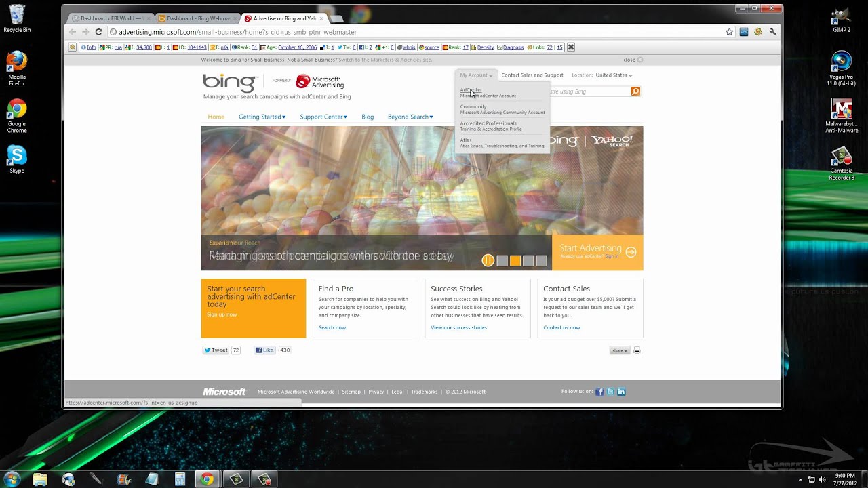Open Windows Explorer folder in taskbar
The image size is (868, 488).
(x=40, y=479)
